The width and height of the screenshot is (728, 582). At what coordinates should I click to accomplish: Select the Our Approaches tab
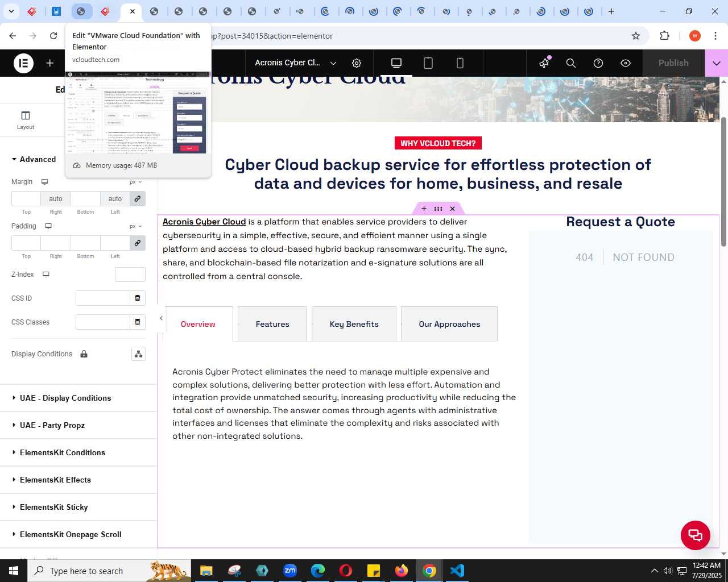449,324
